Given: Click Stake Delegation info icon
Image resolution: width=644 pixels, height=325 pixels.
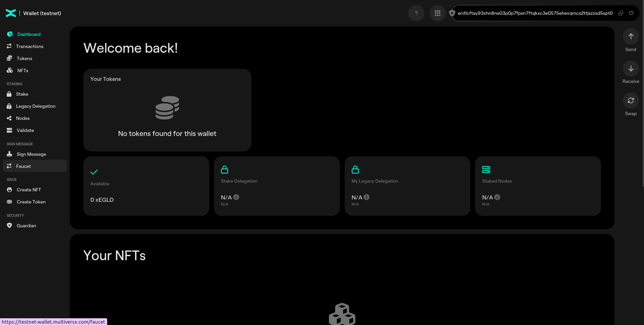Looking at the screenshot, I should [236, 197].
